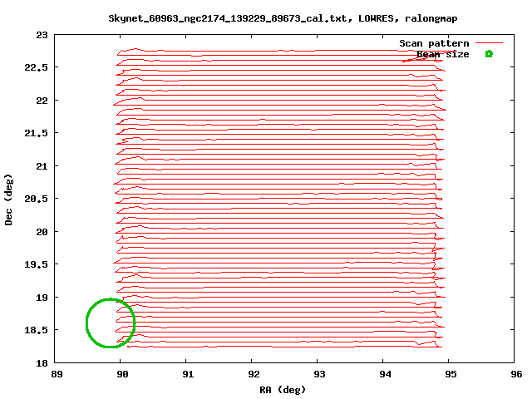Click the x-axis value 91
Image resolution: width=532 pixels, height=399 pixels.
pos(188,374)
